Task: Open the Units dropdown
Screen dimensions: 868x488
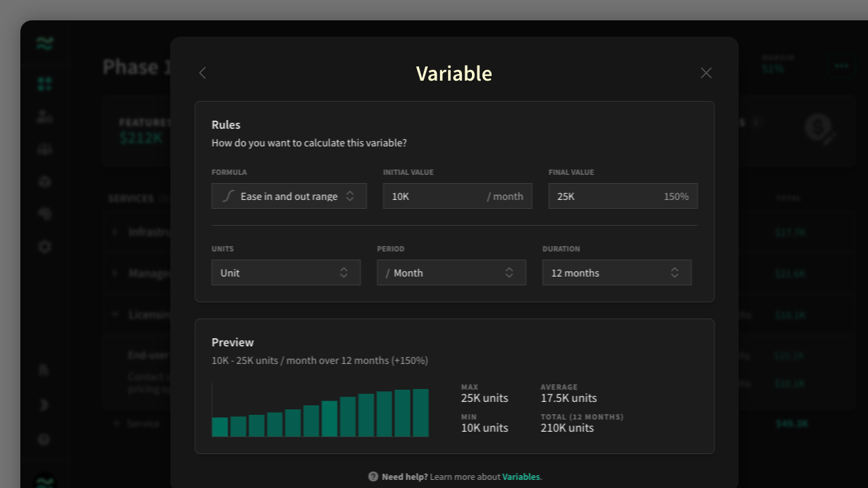Action: (285, 272)
